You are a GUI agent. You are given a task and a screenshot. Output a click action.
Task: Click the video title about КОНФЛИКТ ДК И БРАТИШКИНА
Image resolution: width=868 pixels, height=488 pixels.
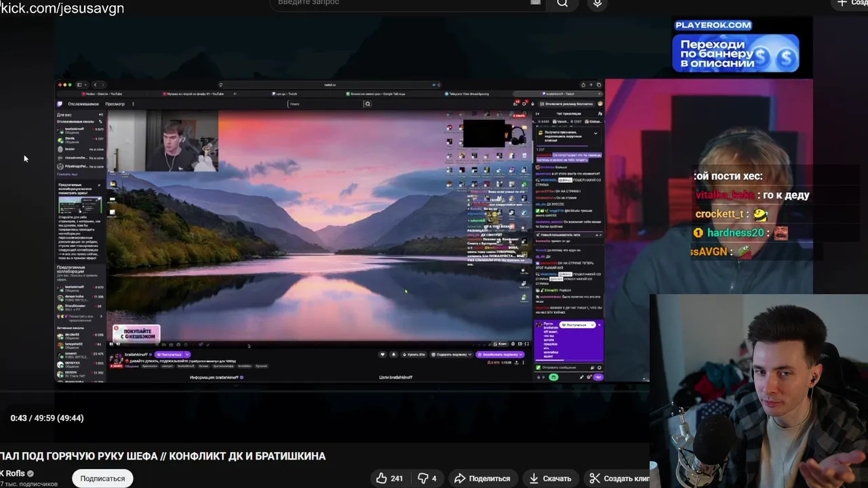tap(163, 456)
